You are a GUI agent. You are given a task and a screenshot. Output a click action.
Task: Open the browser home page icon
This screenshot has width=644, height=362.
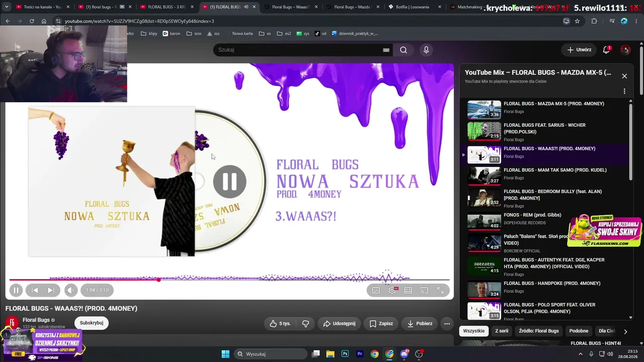point(44,21)
